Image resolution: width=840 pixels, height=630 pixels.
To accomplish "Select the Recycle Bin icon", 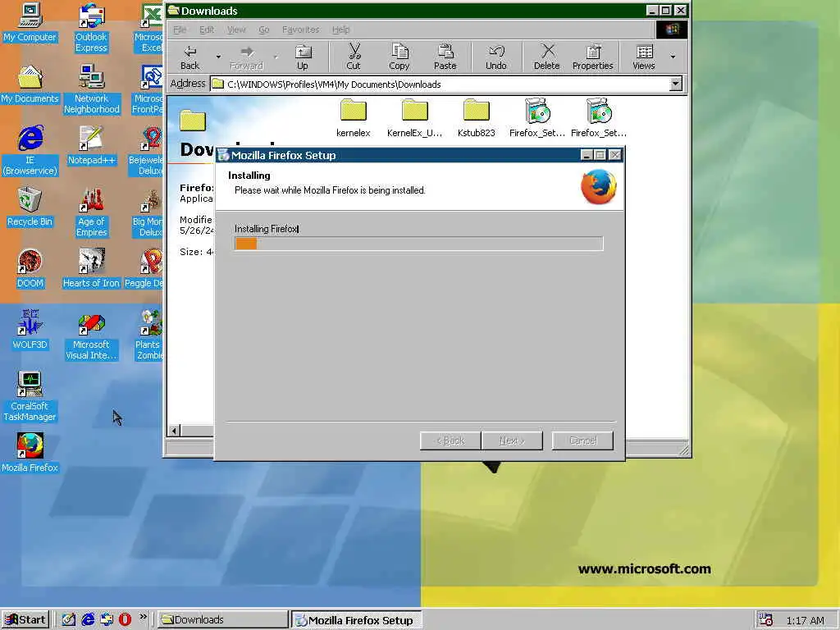I will pos(30,208).
